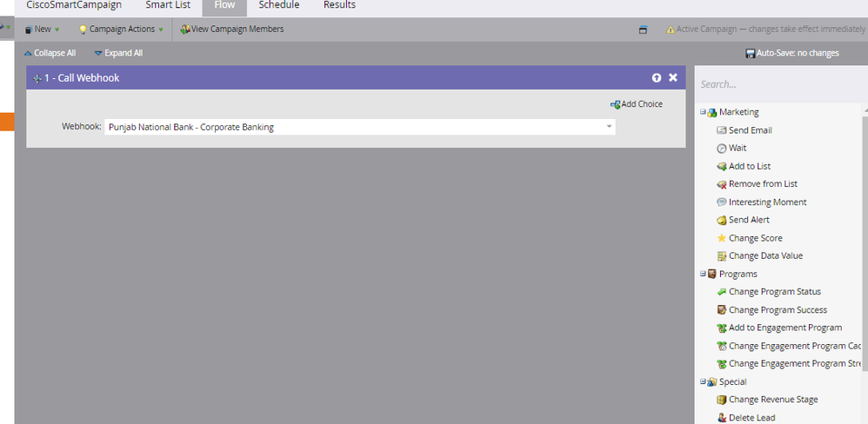Click the Send Email flow action icon
This screenshot has width=868, height=424.
pos(721,130)
